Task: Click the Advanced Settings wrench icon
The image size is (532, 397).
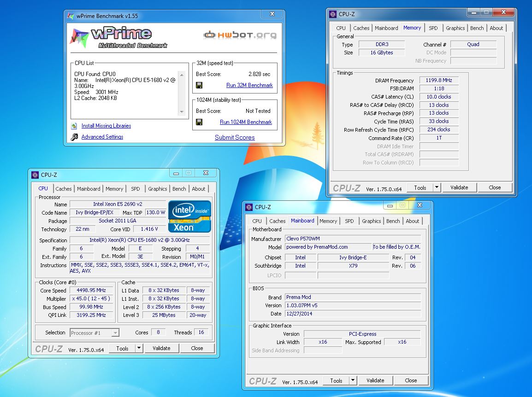Action: click(x=74, y=137)
